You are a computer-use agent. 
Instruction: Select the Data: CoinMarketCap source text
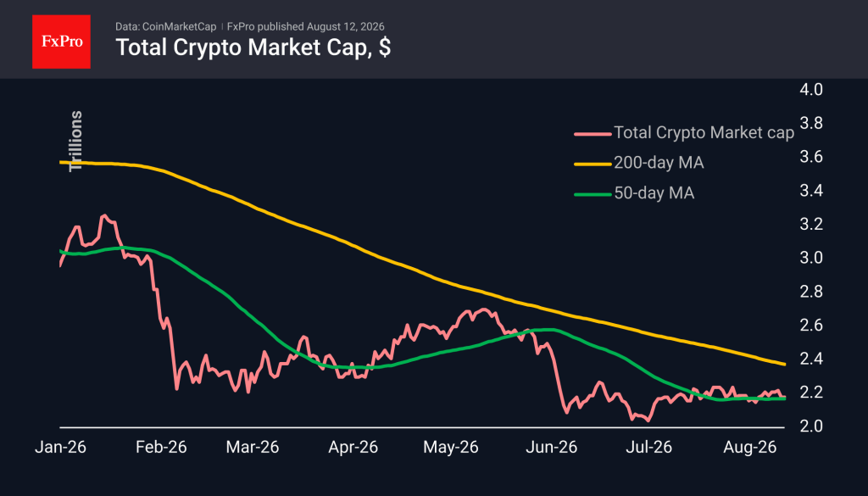[165, 26]
